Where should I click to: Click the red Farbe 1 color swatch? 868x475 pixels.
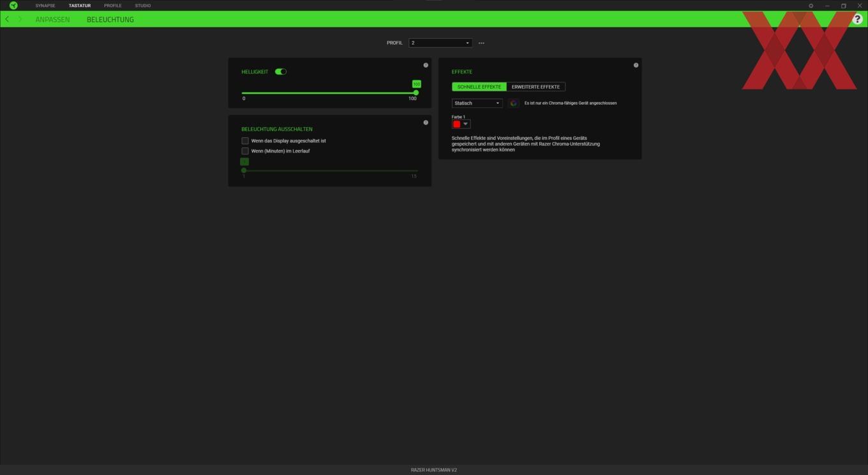pyautogui.click(x=457, y=124)
